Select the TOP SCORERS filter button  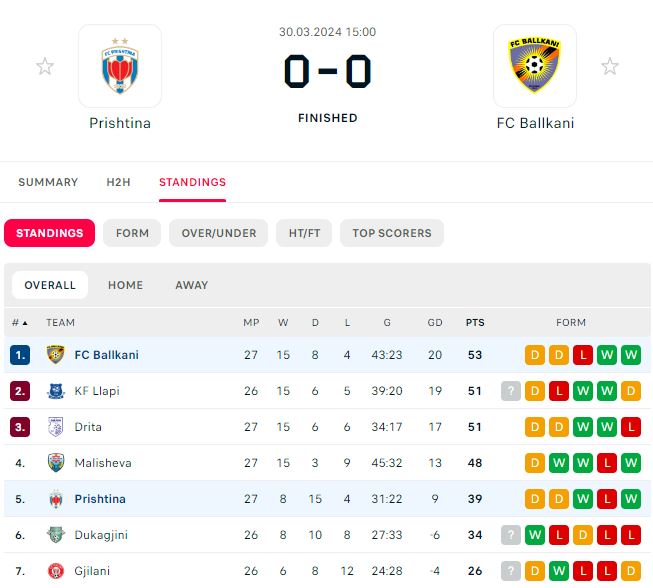tap(392, 233)
